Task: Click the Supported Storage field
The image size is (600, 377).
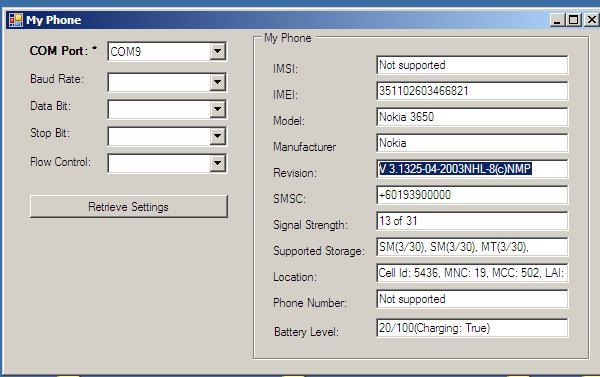Action: (x=472, y=247)
